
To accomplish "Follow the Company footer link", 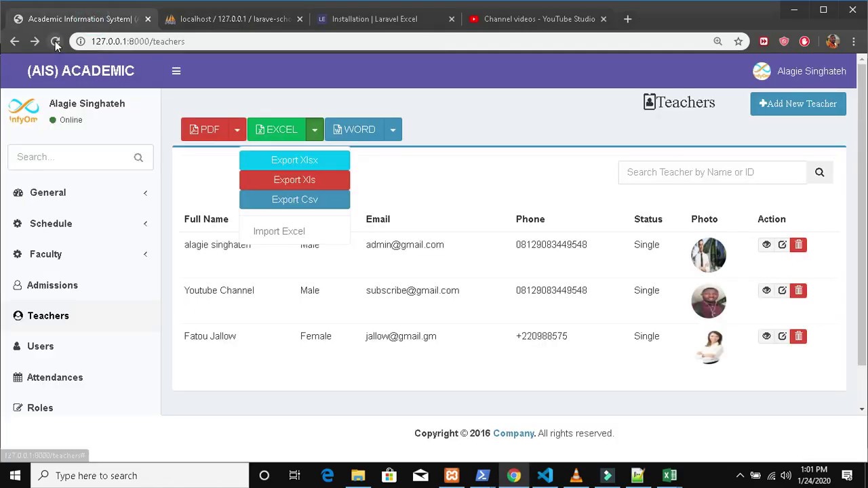I will pos(513,433).
